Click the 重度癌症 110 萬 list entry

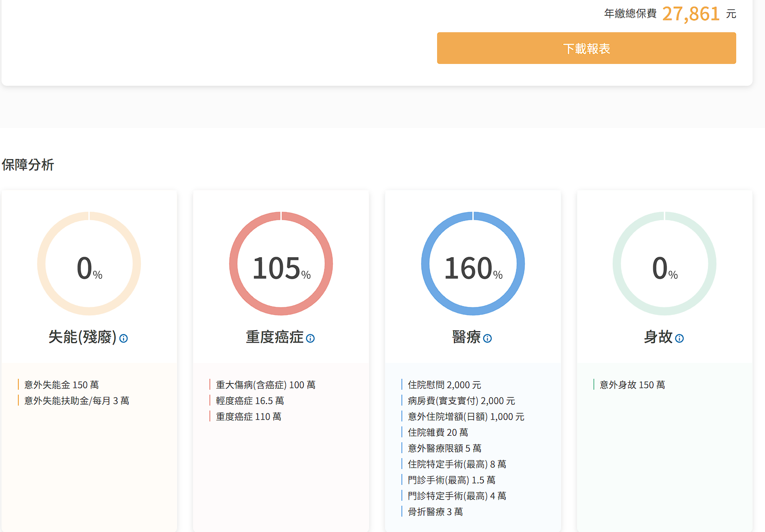pos(249,416)
